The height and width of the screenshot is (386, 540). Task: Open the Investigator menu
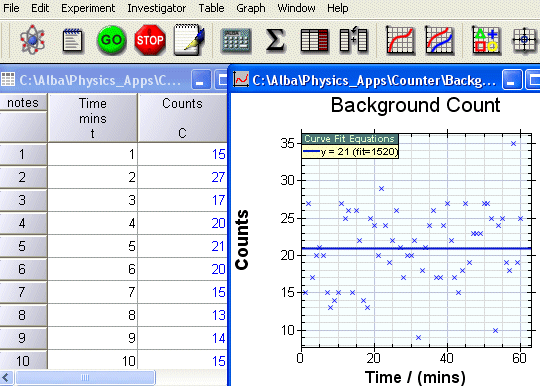157,8
